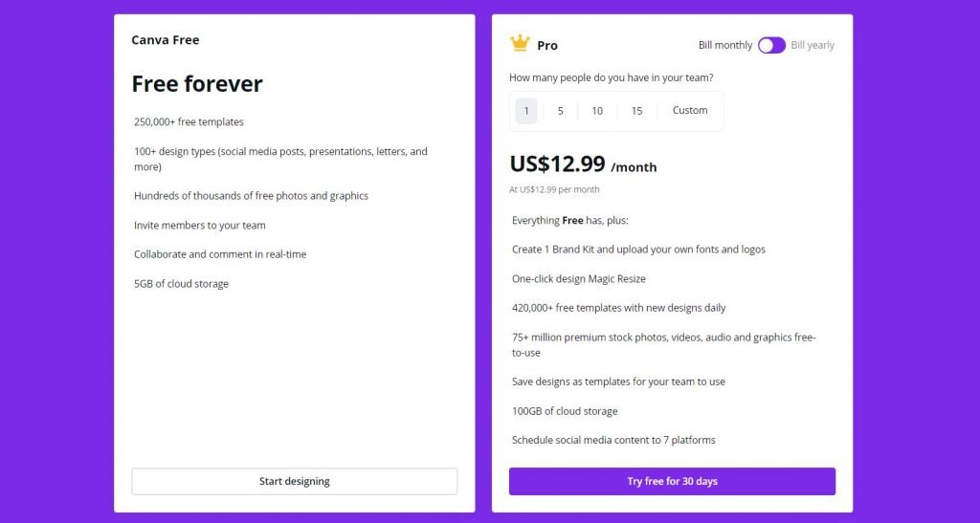Select team size of 1 person

(x=526, y=111)
